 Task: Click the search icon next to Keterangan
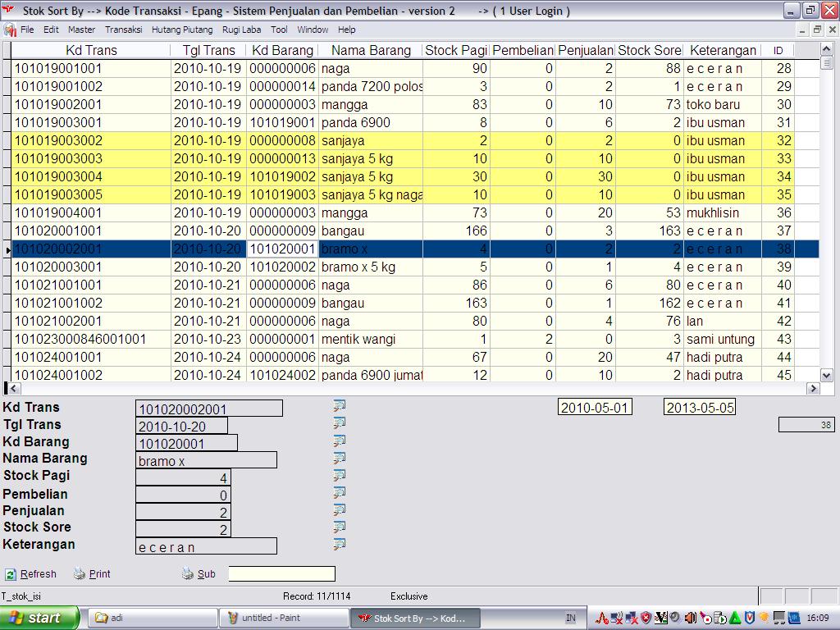[339, 544]
